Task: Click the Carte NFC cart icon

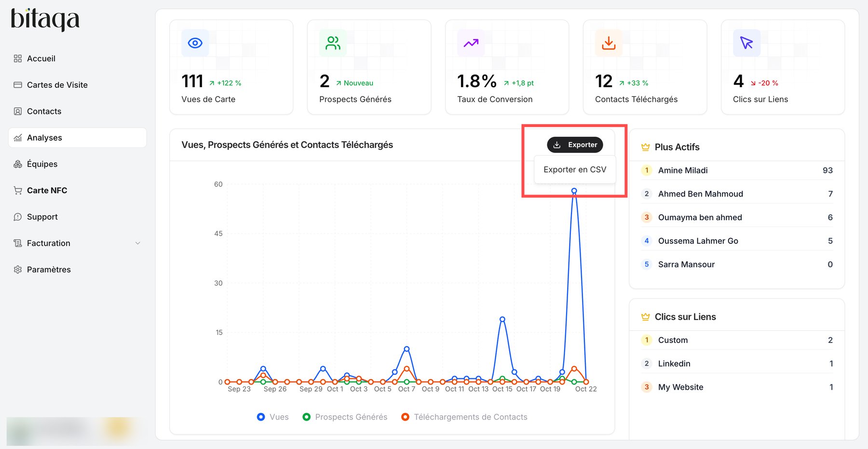Action: tap(18, 191)
